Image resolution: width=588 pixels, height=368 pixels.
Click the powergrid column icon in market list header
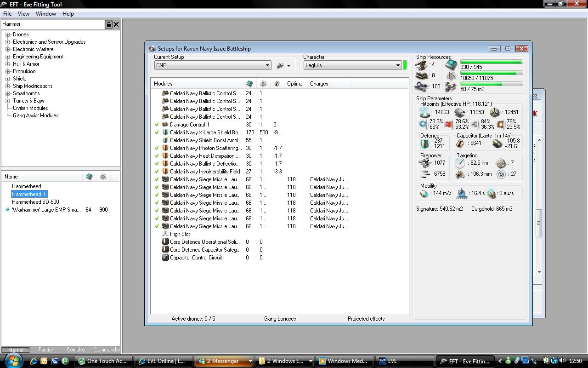click(103, 177)
